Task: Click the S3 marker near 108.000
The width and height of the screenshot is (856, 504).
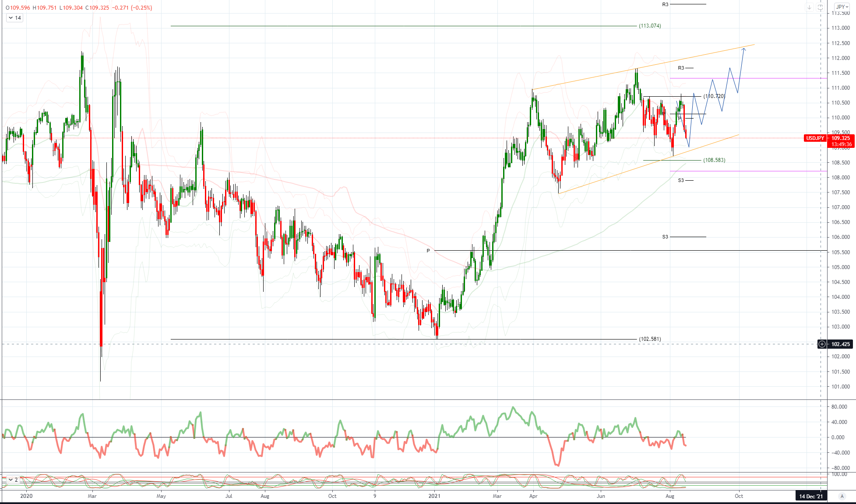Action: tap(681, 180)
